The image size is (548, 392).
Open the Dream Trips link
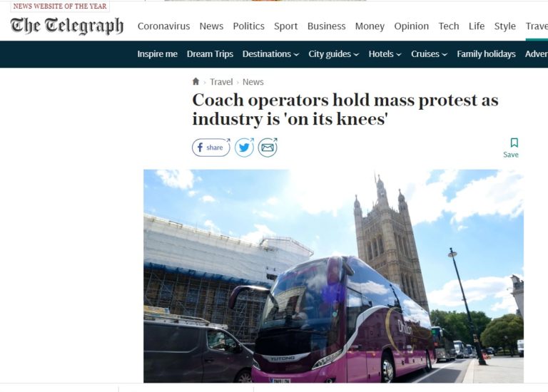coord(210,54)
